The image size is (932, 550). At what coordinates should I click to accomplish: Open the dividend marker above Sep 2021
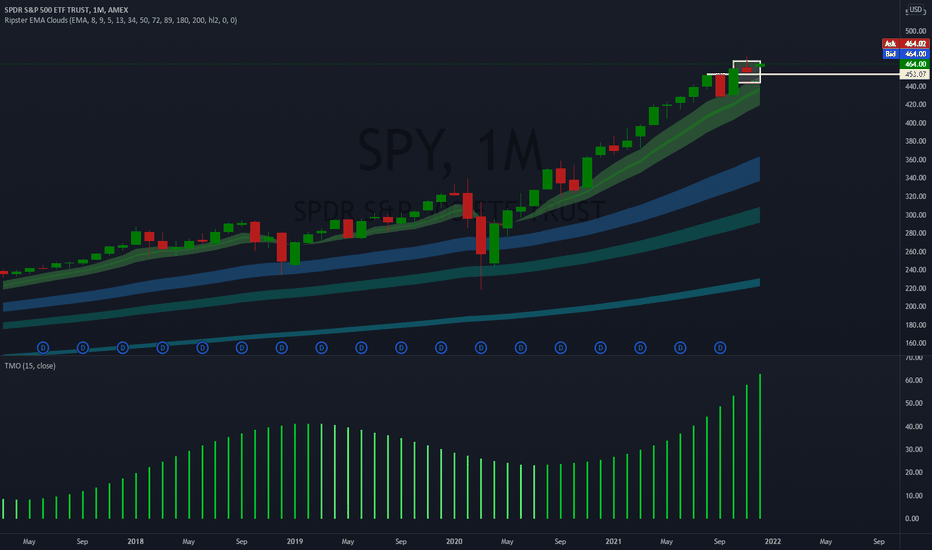point(720,347)
